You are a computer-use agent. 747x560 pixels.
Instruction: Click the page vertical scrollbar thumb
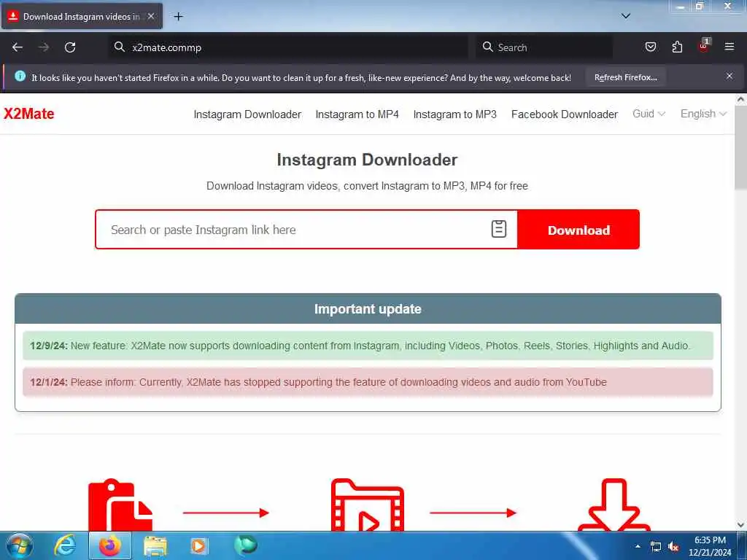pos(740,147)
